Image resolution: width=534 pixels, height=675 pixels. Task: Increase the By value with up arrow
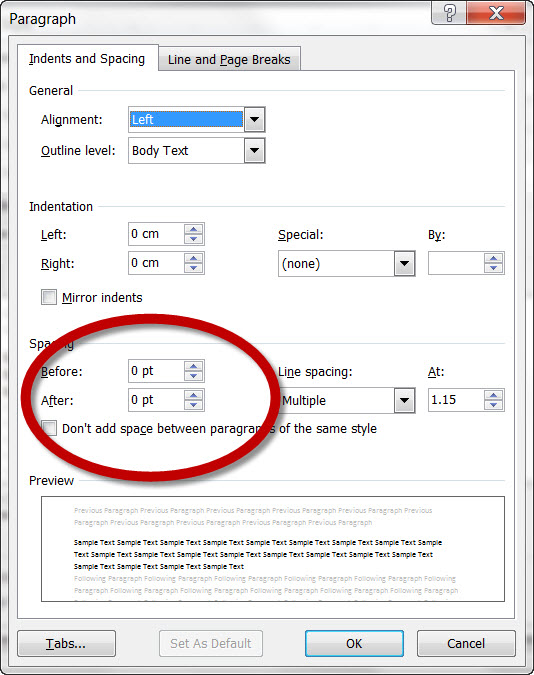pos(494,258)
